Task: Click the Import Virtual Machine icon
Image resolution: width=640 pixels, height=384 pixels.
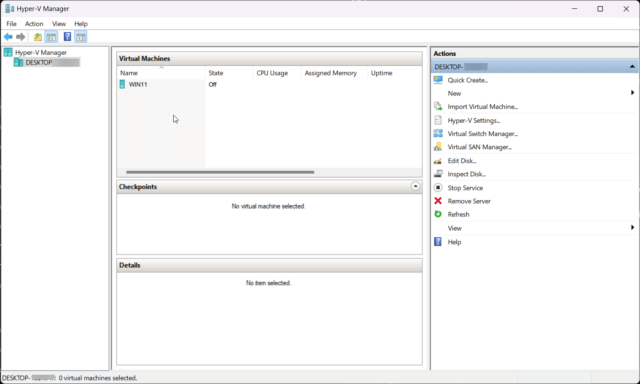Action: (x=438, y=107)
